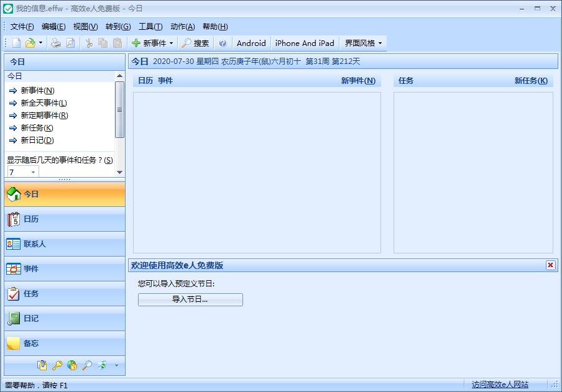Select the 日记 diary navigation item
562x392 pixels.
(65, 319)
